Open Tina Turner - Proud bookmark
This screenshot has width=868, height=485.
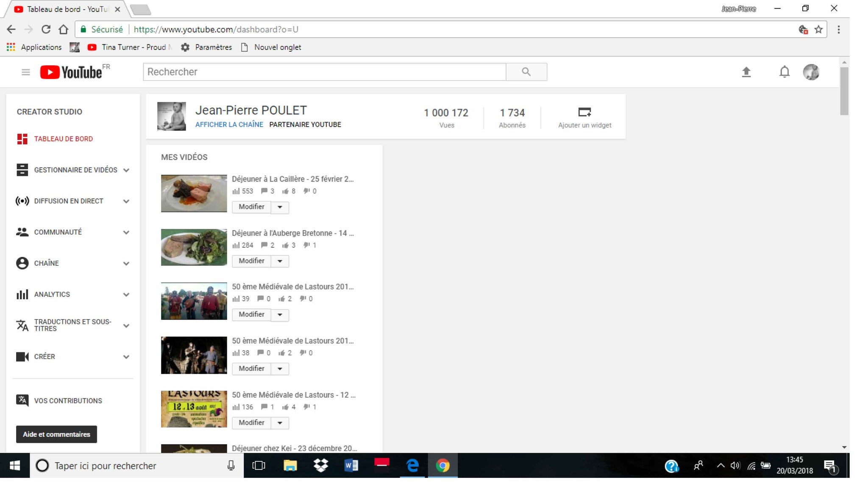coord(129,47)
